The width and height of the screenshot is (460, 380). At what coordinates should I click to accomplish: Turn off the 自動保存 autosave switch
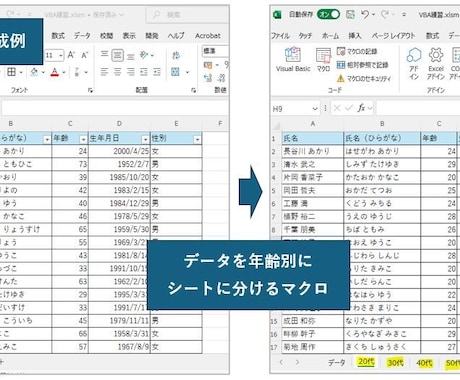pos(328,14)
